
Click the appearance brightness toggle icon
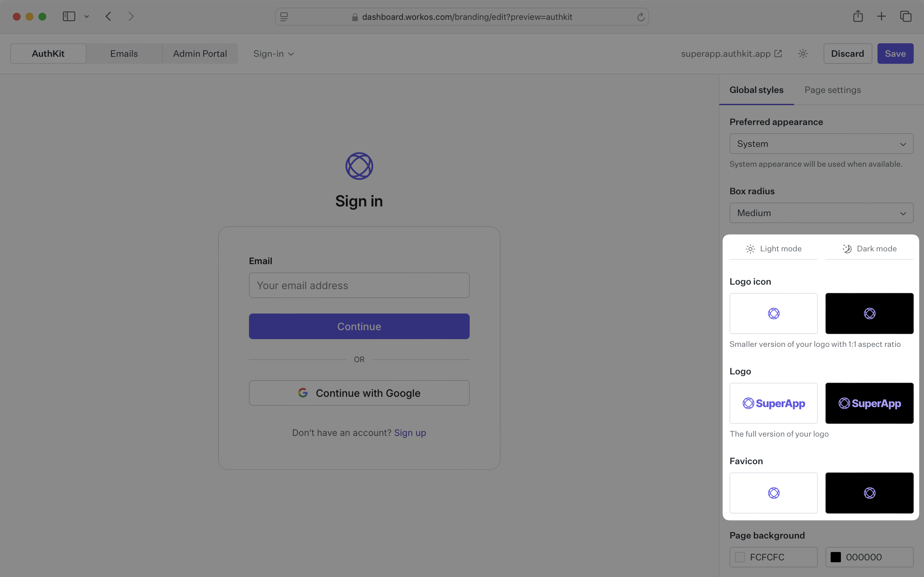tap(803, 53)
